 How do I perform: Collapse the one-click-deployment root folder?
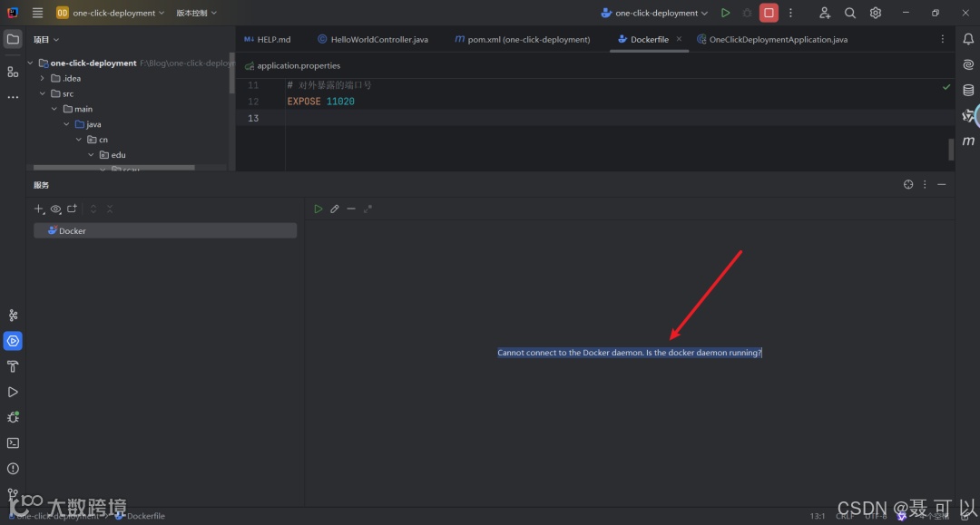point(30,63)
